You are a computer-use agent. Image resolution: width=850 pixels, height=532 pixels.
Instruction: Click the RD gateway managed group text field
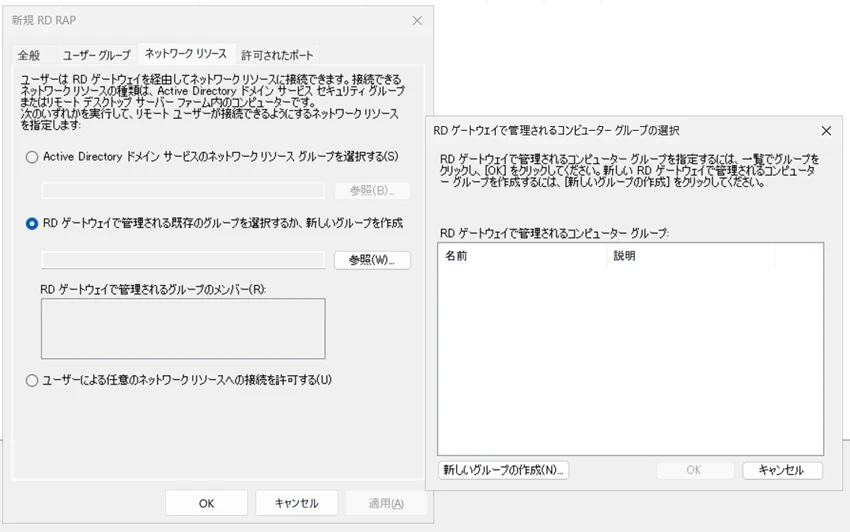click(183, 260)
